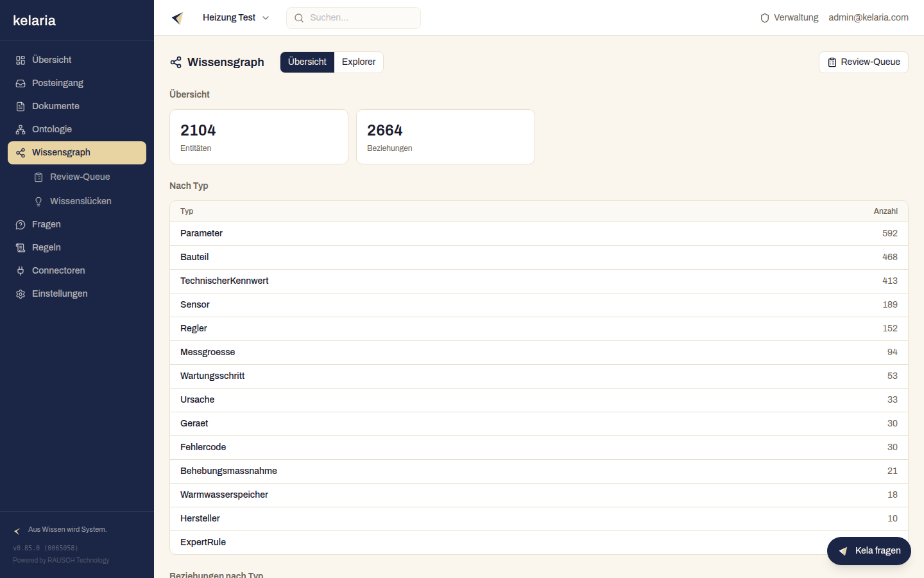
Task: Click the 2664 Beziehungen card
Action: click(x=445, y=137)
